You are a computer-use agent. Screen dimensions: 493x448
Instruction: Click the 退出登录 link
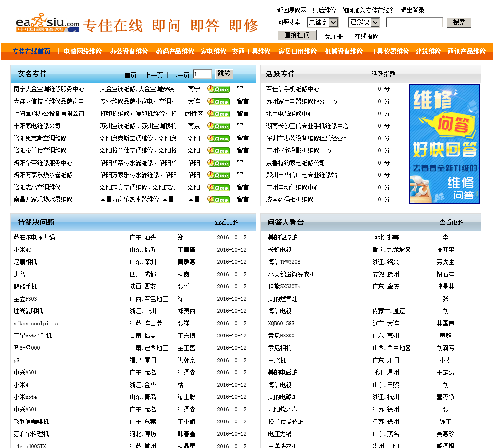(412, 10)
